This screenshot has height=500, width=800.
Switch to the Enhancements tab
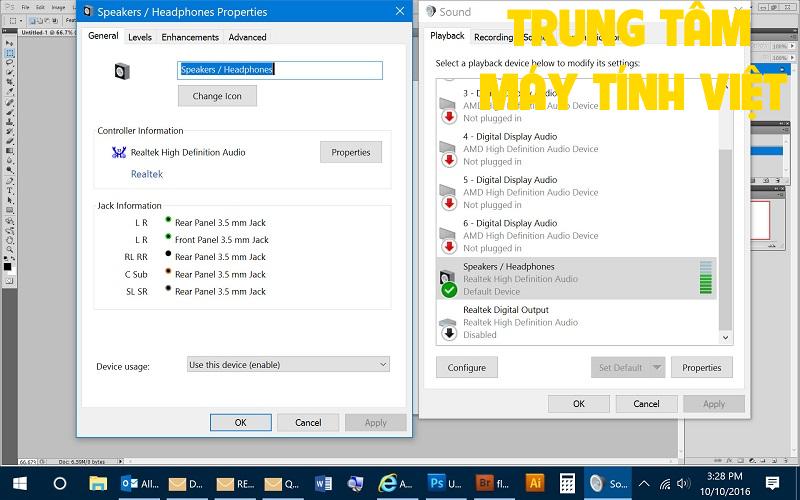coord(190,37)
